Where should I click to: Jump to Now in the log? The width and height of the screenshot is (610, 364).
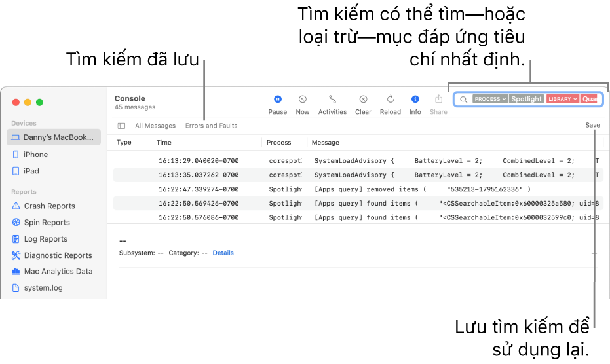point(302,105)
